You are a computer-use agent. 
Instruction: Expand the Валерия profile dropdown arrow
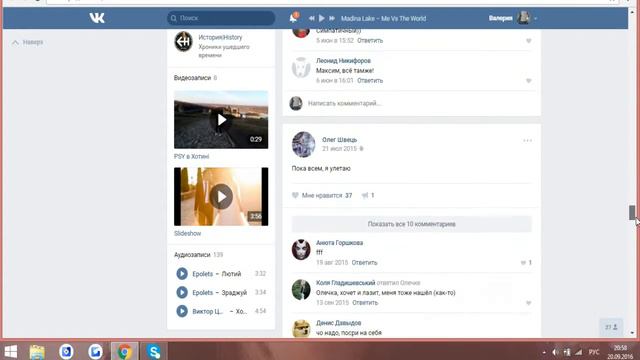click(536, 18)
